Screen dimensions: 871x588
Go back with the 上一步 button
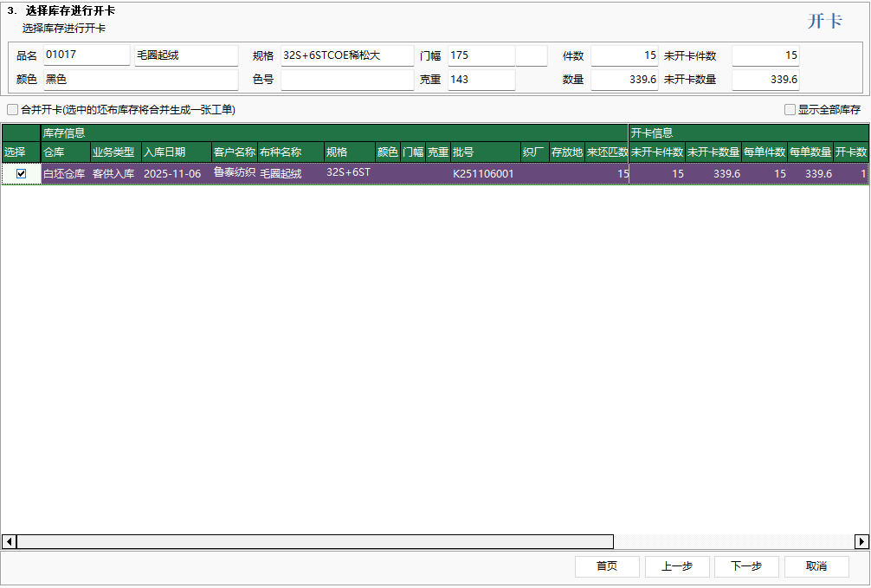(676, 566)
